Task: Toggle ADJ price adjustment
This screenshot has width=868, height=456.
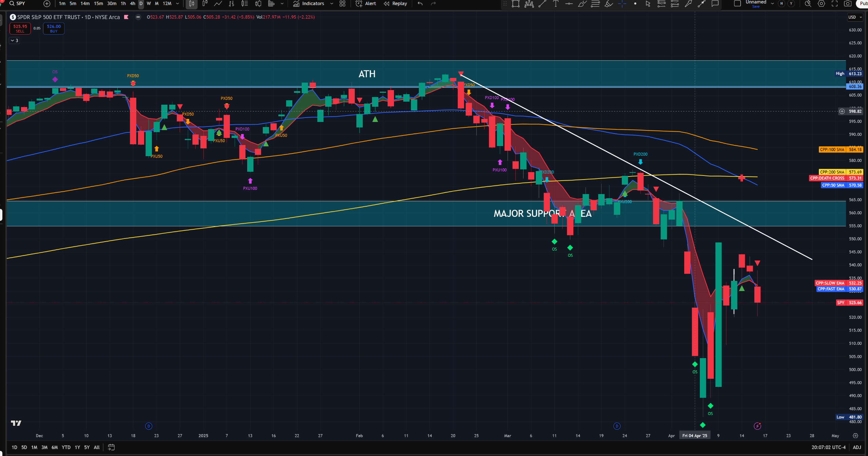Action: (857, 447)
